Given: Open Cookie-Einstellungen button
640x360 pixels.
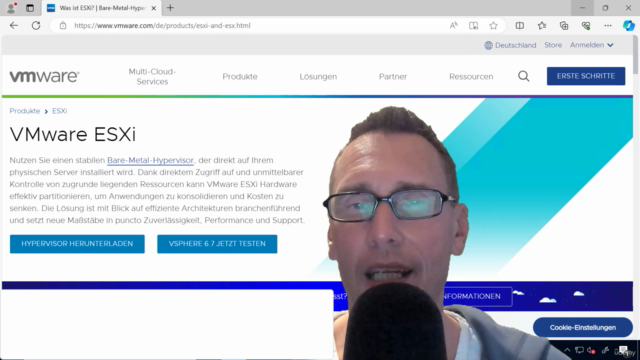Looking at the screenshot, I should 582,327.
